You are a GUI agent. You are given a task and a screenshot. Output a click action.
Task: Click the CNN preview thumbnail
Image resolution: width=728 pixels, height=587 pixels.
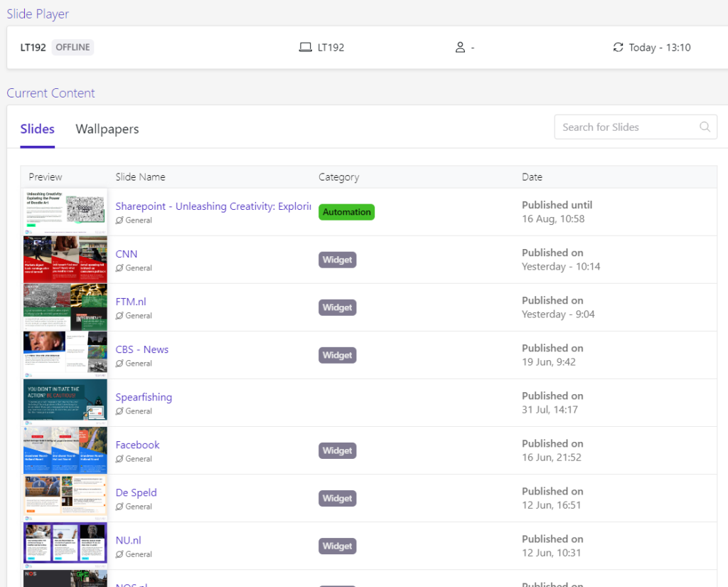point(65,259)
